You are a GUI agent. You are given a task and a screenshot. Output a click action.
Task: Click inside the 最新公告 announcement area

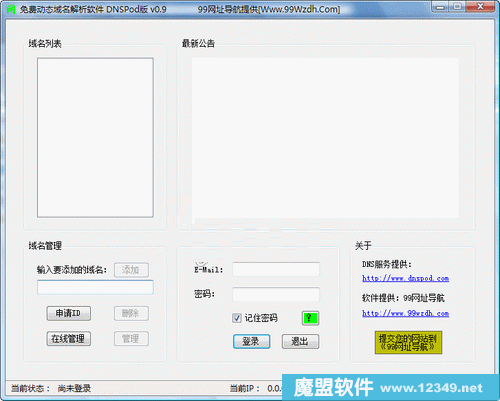[325, 138]
